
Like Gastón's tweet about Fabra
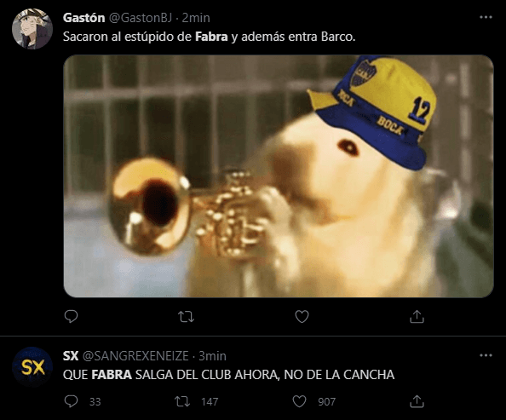pos(302,316)
